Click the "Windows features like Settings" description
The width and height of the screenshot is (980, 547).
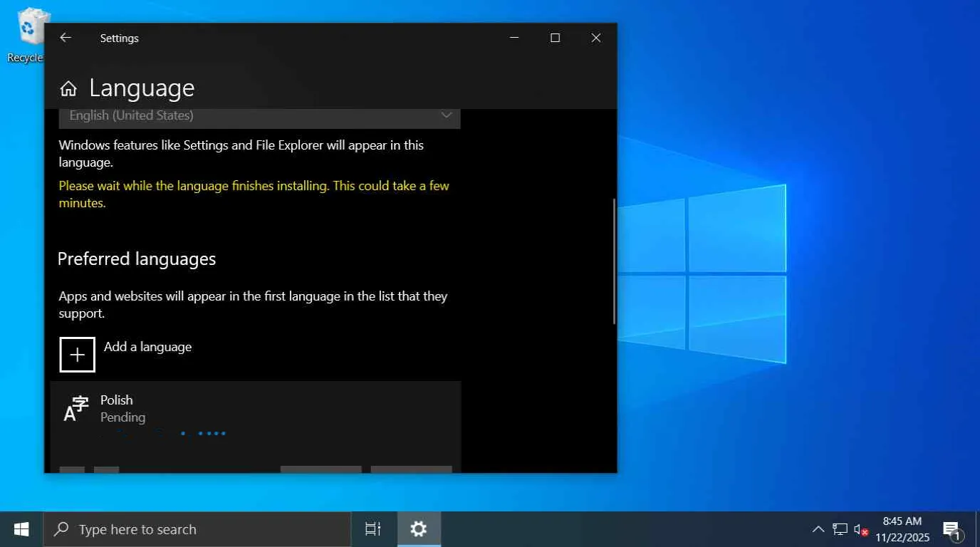tap(241, 154)
